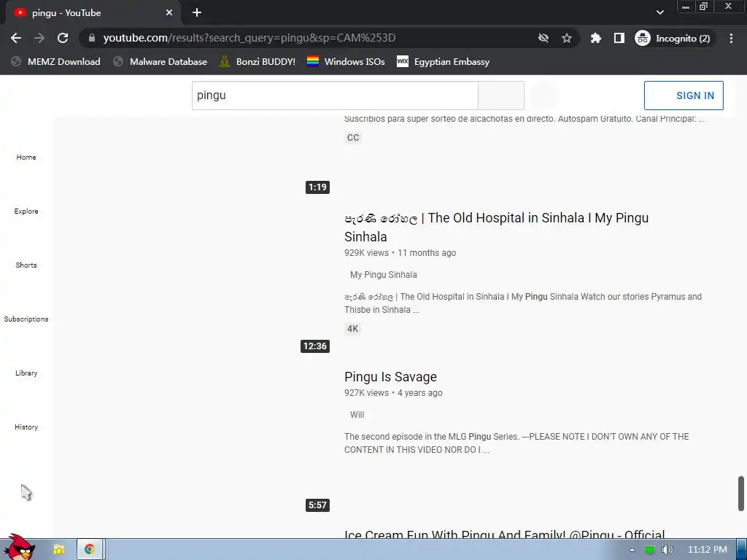Open the volume speaker tray icon

[x=667, y=550]
